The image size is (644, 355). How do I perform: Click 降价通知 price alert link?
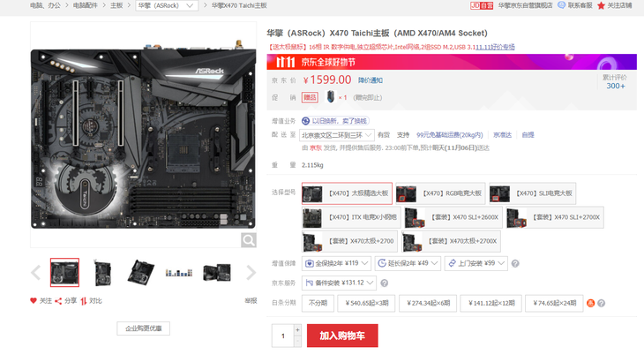click(370, 80)
